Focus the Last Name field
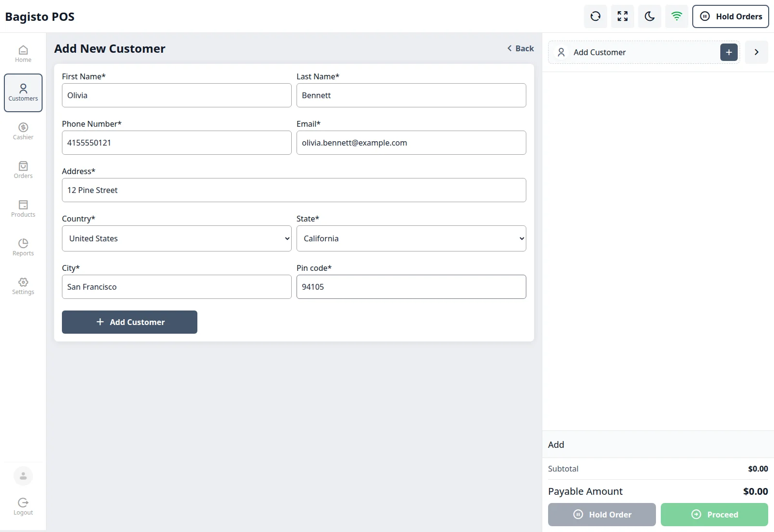 click(x=411, y=95)
